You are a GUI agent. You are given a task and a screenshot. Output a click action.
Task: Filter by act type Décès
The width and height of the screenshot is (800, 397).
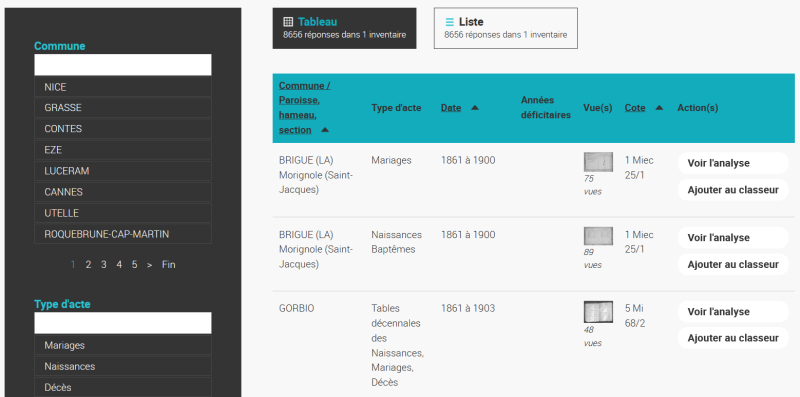123,387
